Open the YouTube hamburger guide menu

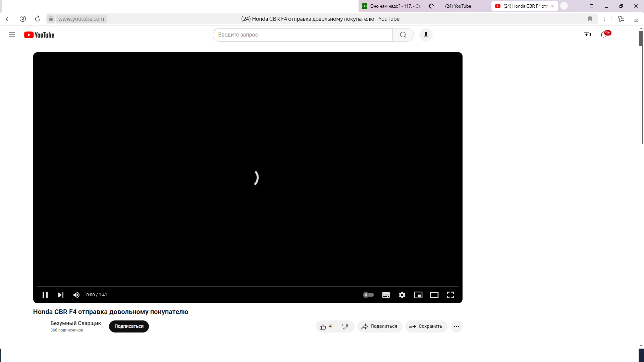click(12, 35)
